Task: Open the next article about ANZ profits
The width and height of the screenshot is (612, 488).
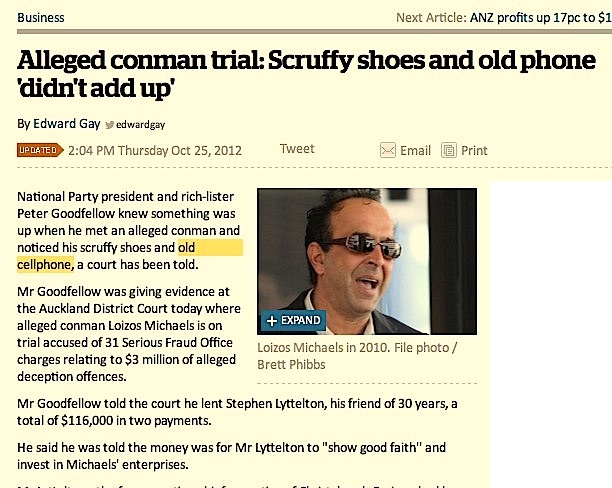Action: 541,18
